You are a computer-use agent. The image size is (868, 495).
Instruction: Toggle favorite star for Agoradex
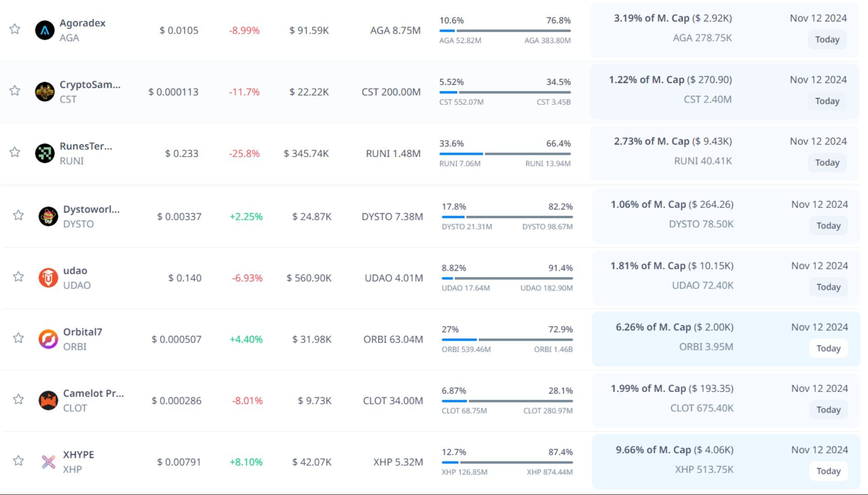[15, 29]
